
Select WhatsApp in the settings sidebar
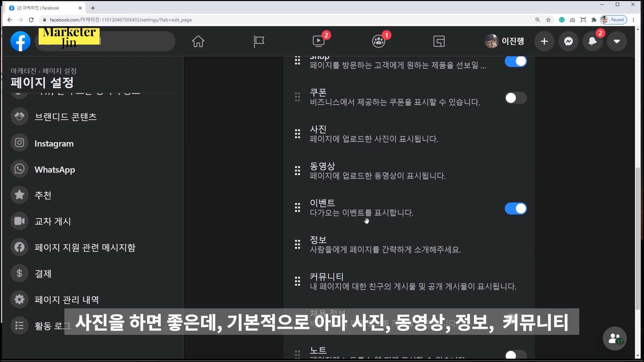pos(55,170)
